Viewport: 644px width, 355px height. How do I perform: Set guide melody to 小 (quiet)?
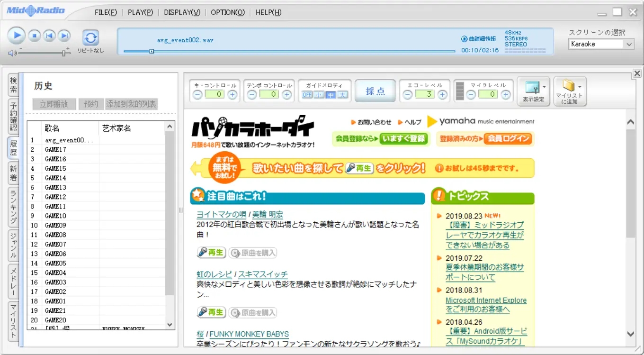click(319, 95)
